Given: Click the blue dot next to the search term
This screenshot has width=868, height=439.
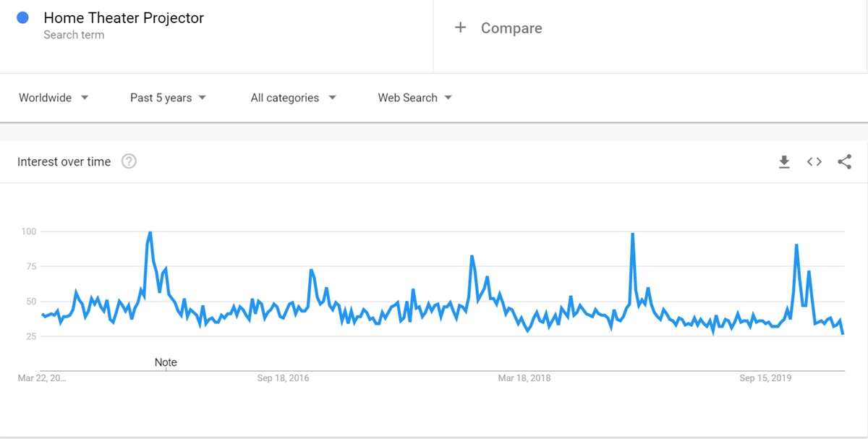Looking at the screenshot, I should coord(22,18).
